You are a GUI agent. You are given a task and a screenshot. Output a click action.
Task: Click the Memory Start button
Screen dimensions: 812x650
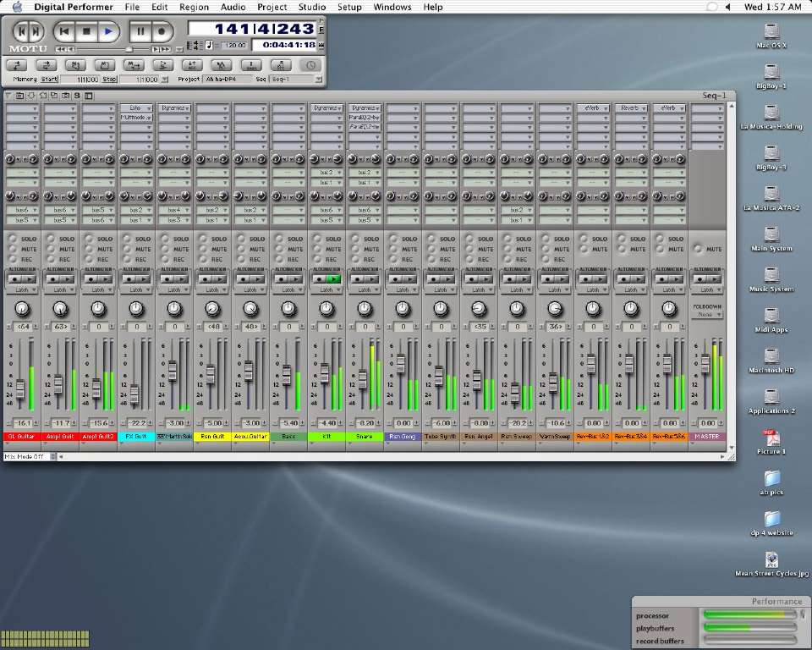[x=49, y=80]
